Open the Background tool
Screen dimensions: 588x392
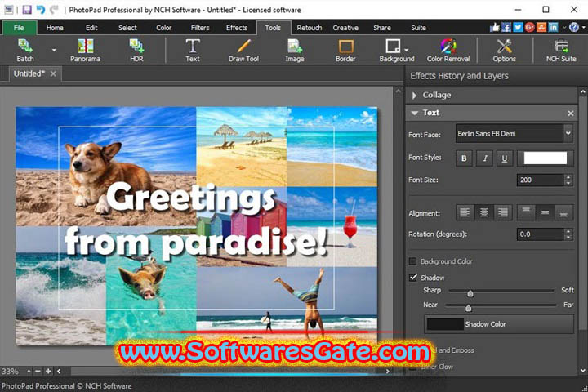coord(393,51)
